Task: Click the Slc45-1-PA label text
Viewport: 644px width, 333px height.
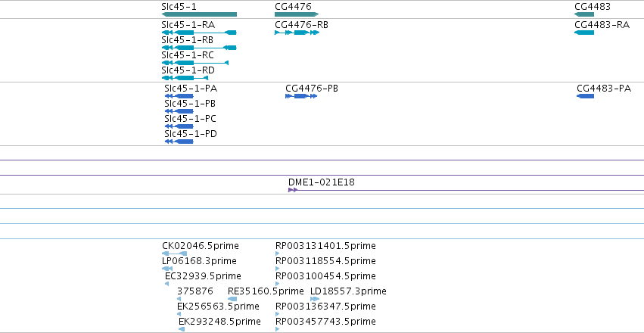Action: tap(191, 89)
